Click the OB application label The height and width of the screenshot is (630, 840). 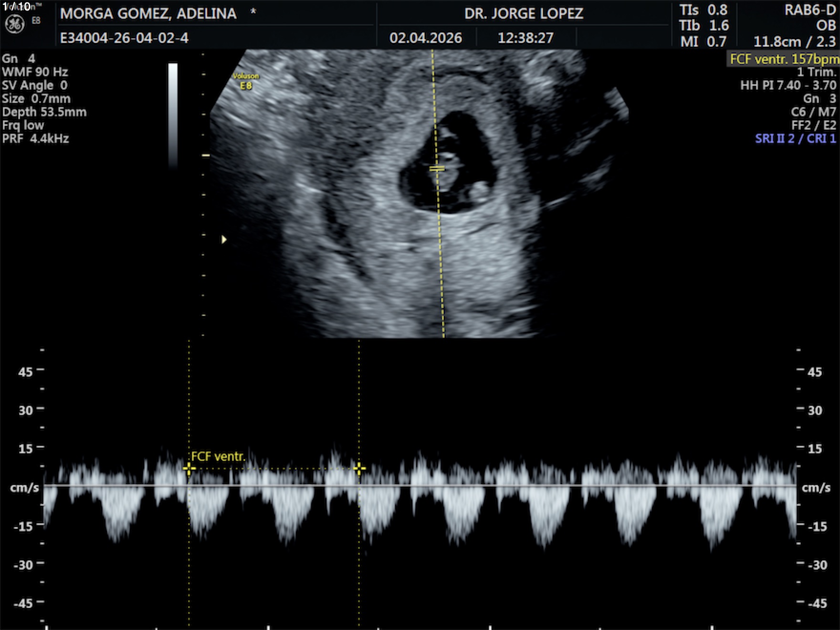coord(826,26)
